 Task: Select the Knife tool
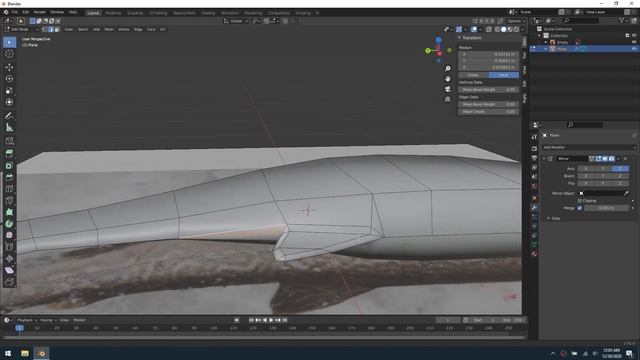point(9,200)
